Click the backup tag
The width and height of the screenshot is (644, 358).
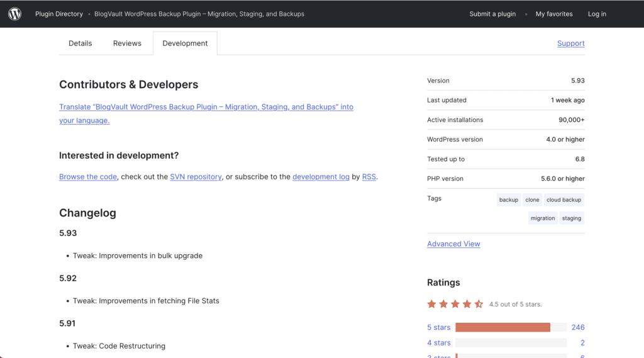pyautogui.click(x=508, y=199)
